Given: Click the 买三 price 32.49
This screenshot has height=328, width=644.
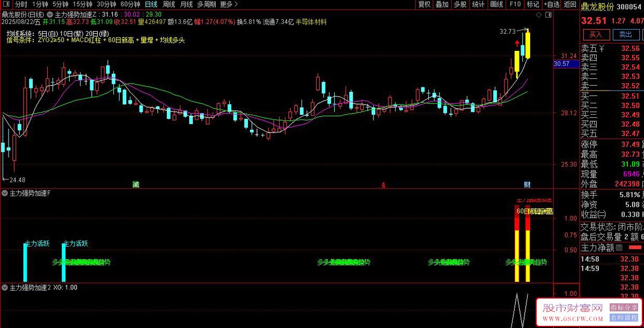Looking at the screenshot, I should click(631, 115).
